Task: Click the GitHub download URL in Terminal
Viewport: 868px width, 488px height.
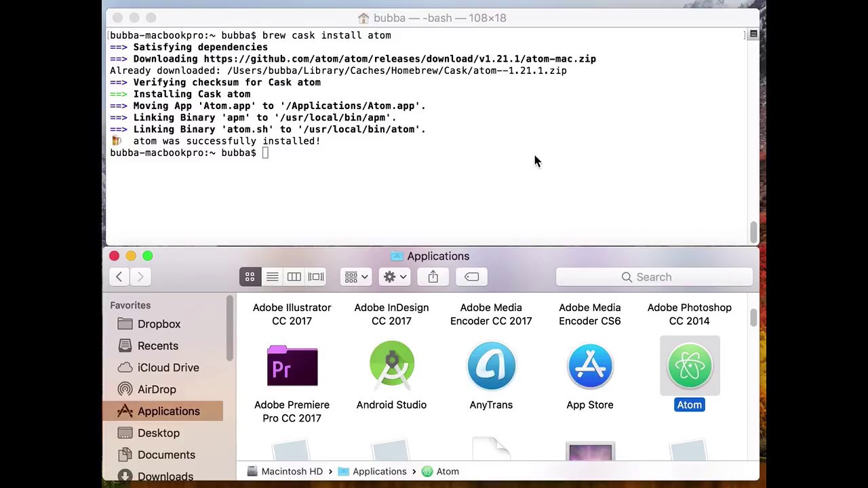Action: 400,59
